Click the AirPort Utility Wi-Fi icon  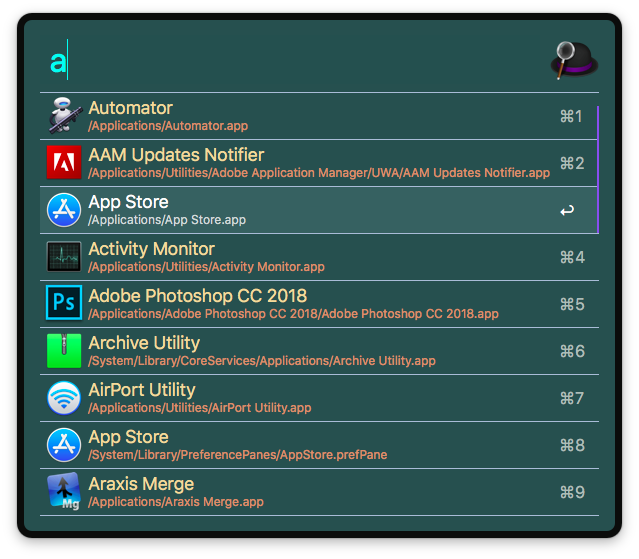pos(64,398)
